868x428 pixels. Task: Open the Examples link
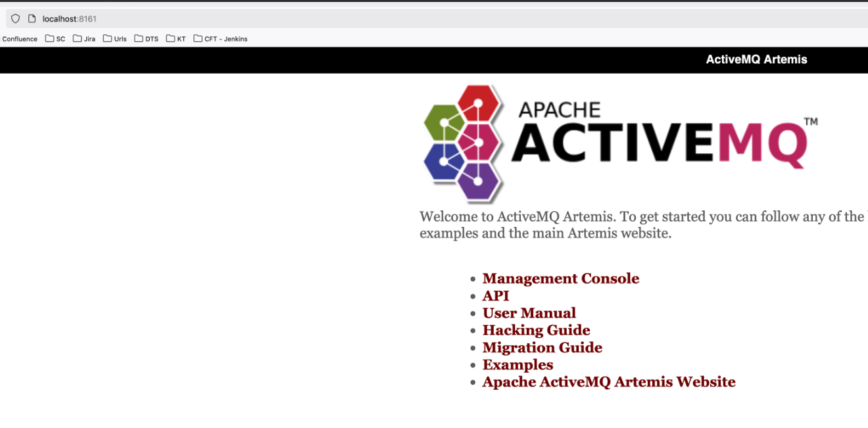point(518,365)
